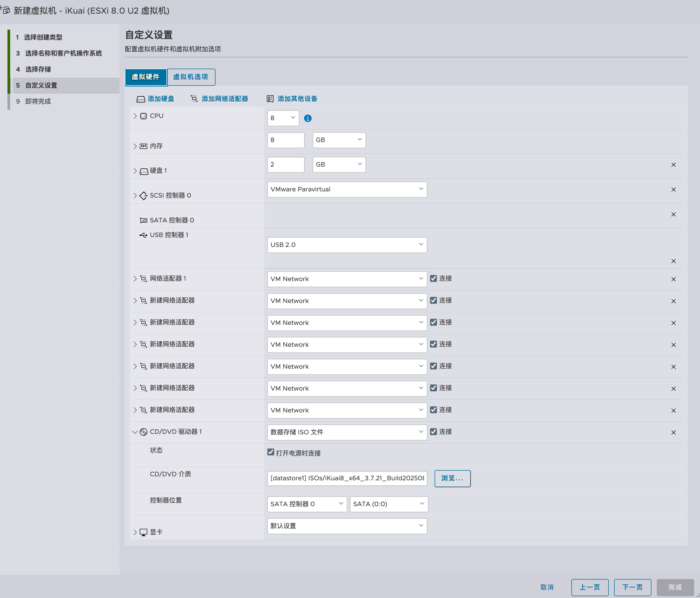Click the Add hard disk icon
This screenshot has height=598, width=700.
coord(141,99)
